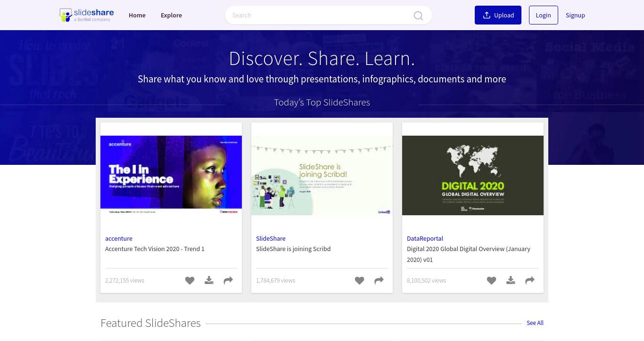Screen dimensions: 644x341
Task: Open the Digital 2020 world map thumbnail
Action: [x=473, y=175]
